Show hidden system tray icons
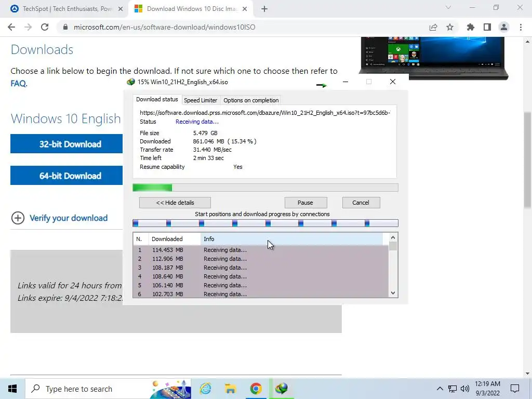Viewport: 532px width, 399px height. pos(440,389)
